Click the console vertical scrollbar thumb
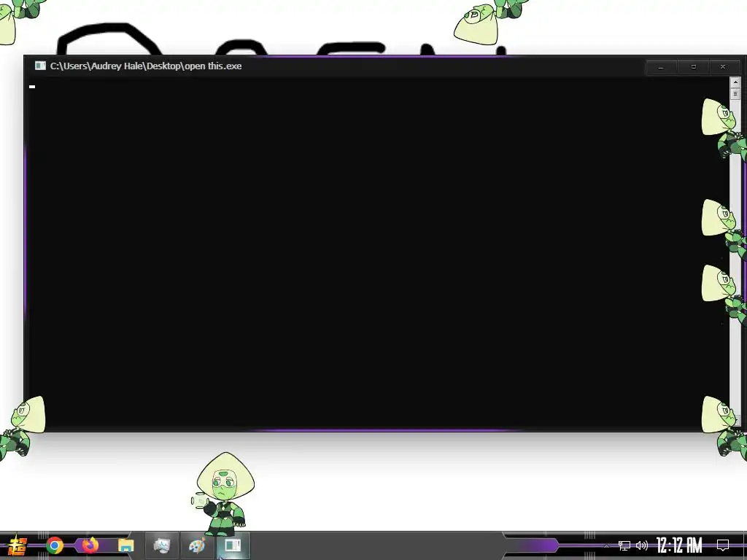747x560 pixels. 735,94
